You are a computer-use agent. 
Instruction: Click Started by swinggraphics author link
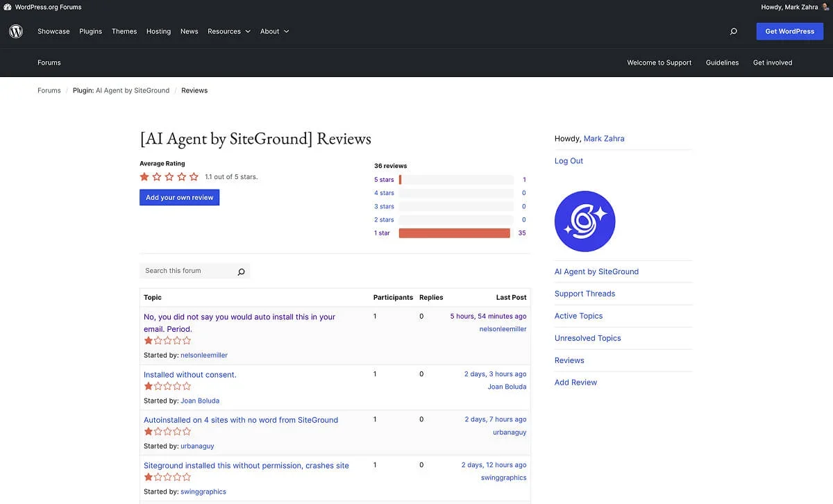(x=203, y=492)
